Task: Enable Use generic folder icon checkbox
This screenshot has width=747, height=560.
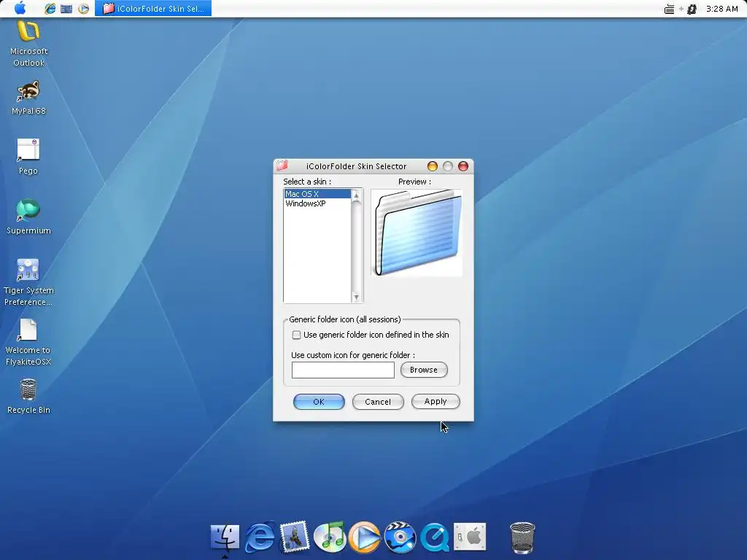Action: (296, 335)
